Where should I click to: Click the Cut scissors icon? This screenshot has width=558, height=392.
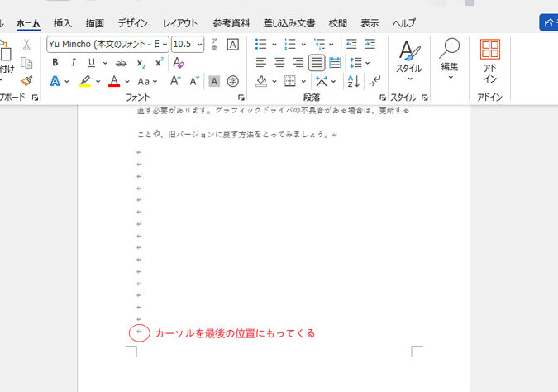point(26,45)
